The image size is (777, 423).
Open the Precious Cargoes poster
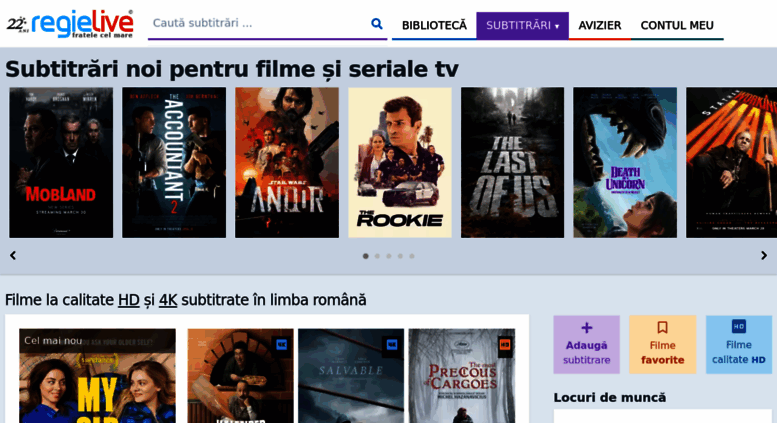coord(462,375)
